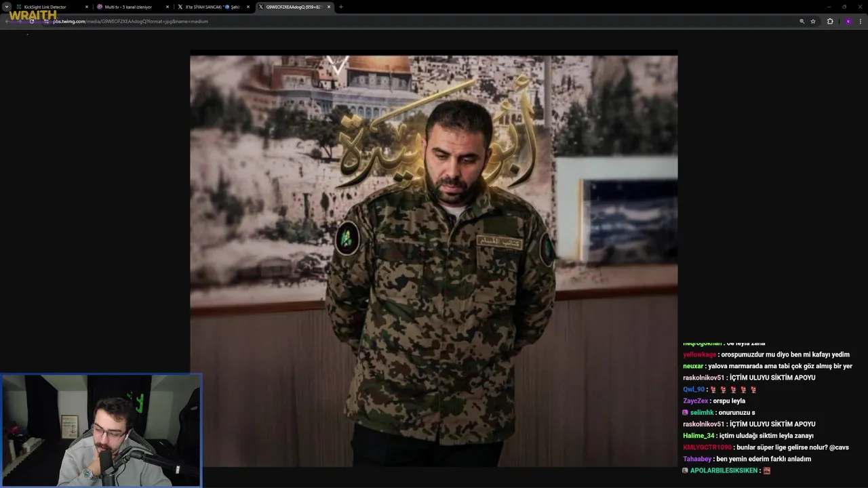Close the X'te SİYAH SANCAK tab
Viewport: 868px width, 488px height.
248,7
